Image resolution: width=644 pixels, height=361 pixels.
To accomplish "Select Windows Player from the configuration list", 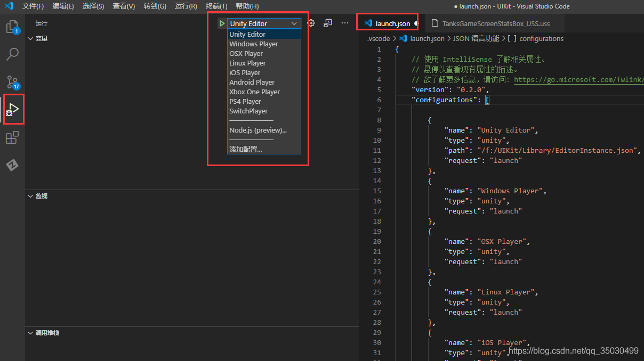I will pyautogui.click(x=253, y=44).
